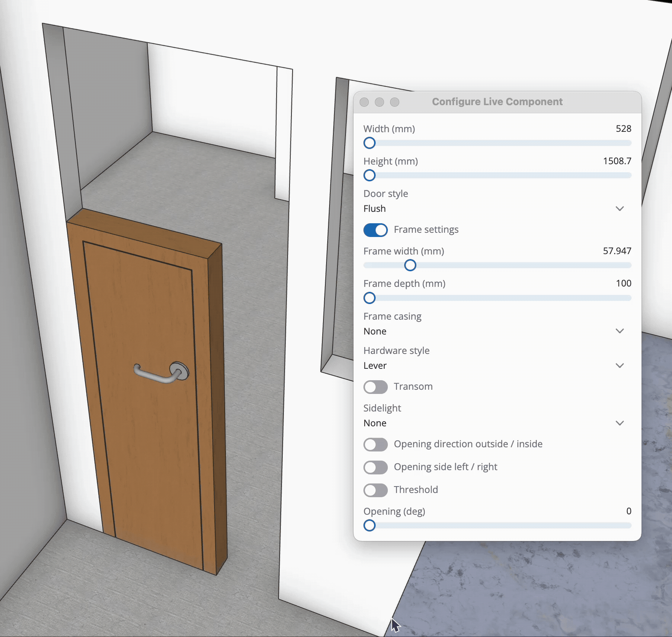Image resolution: width=672 pixels, height=637 pixels.
Task: Click the Frame width value 57.947
Action: coord(617,251)
